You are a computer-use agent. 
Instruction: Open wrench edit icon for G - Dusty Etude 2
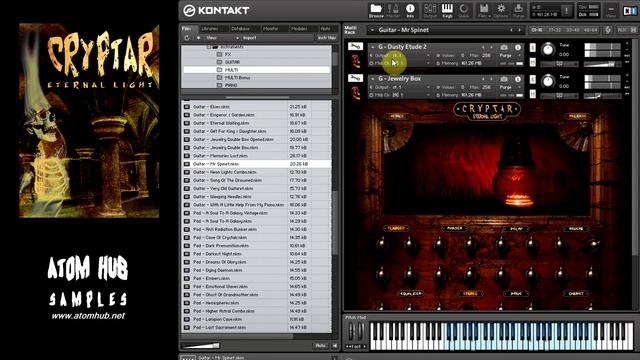pos(355,47)
